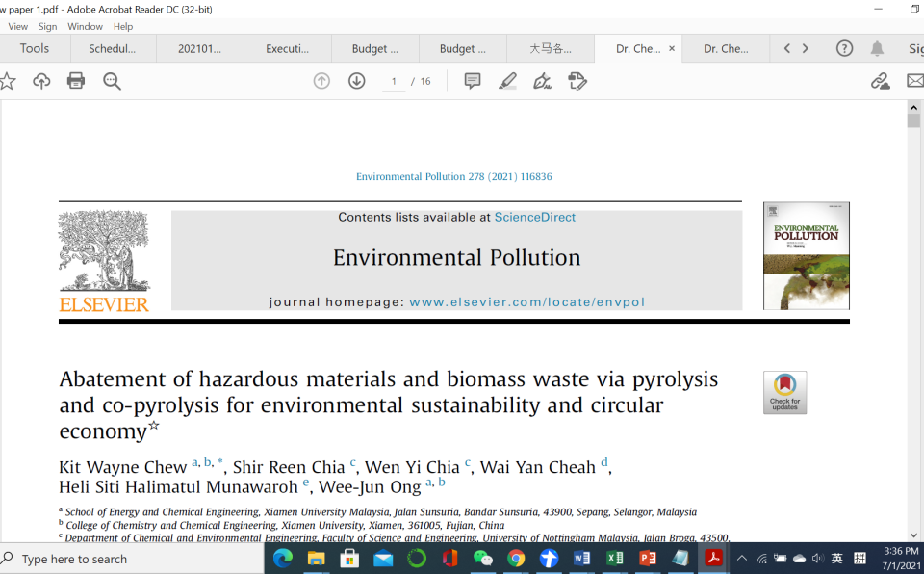Click the stamp tool icon
Image resolution: width=924 pixels, height=574 pixels.
pyautogui.click(x=577, y=81)
